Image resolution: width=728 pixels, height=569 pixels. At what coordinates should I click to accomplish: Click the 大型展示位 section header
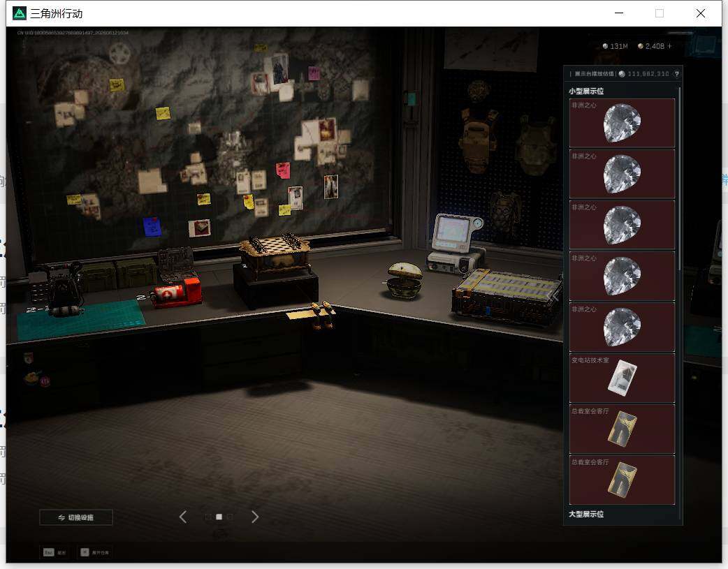coord(586,514)
